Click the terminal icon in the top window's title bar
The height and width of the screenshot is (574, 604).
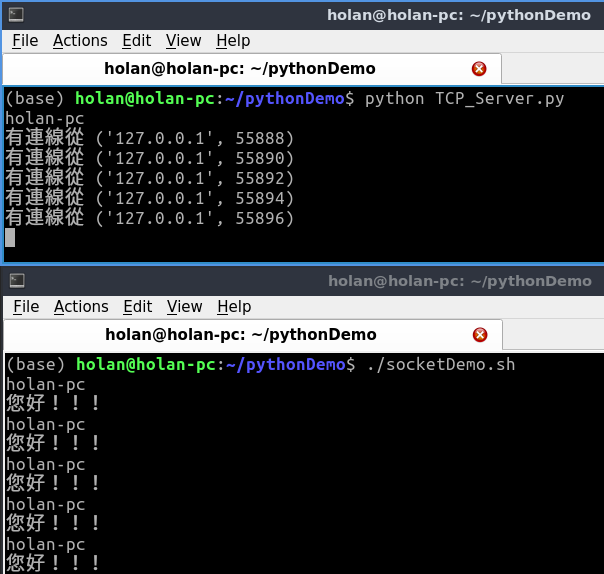[16, 15]
